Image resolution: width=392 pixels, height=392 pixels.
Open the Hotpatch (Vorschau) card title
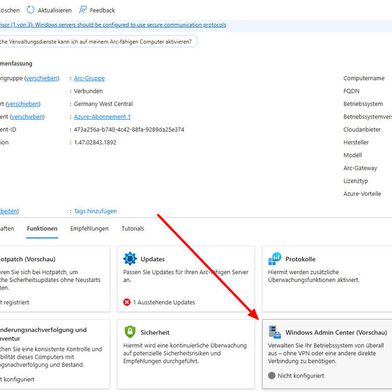click(28, 259)
